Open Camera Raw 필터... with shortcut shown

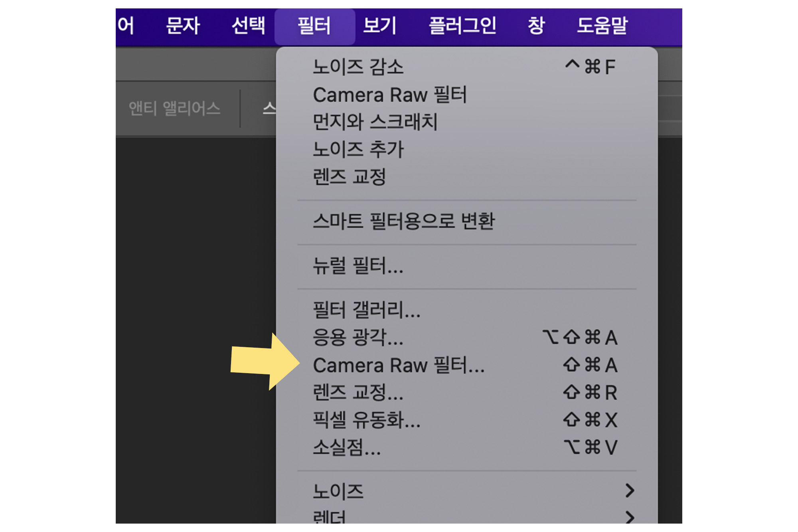click(399, 365)
